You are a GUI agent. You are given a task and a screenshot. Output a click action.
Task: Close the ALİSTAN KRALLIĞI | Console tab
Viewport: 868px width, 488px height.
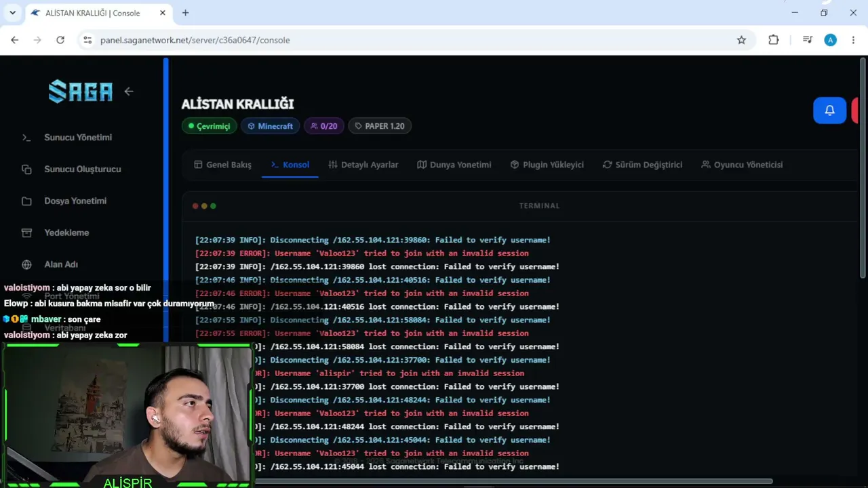(x=163, y=13)
